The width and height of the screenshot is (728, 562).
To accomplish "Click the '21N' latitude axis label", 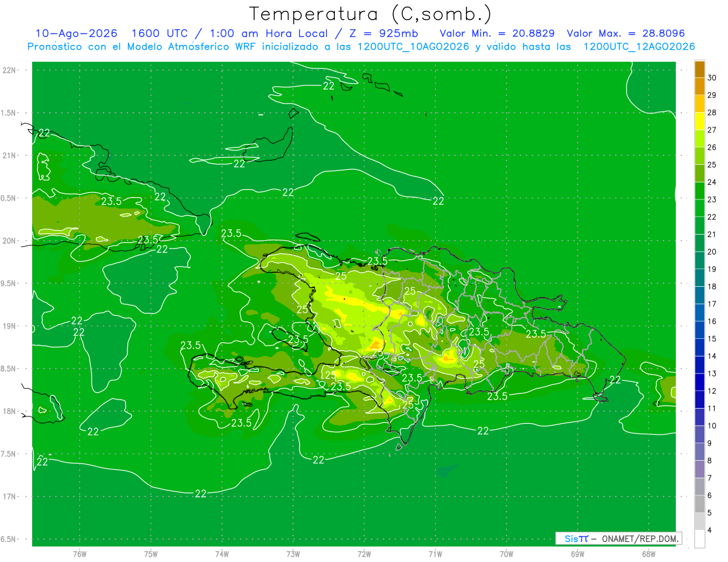I will (10, 155).
